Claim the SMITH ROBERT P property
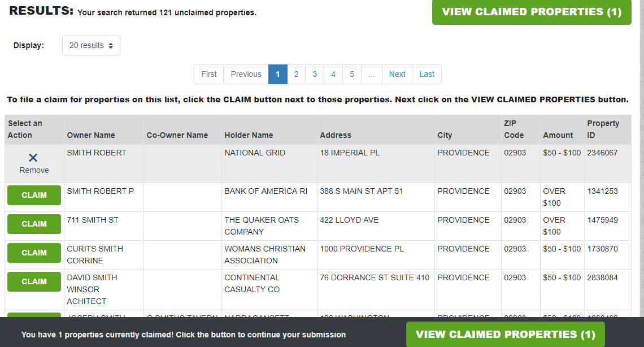Viewport: 644px width, 347px height. click(34, 195)
